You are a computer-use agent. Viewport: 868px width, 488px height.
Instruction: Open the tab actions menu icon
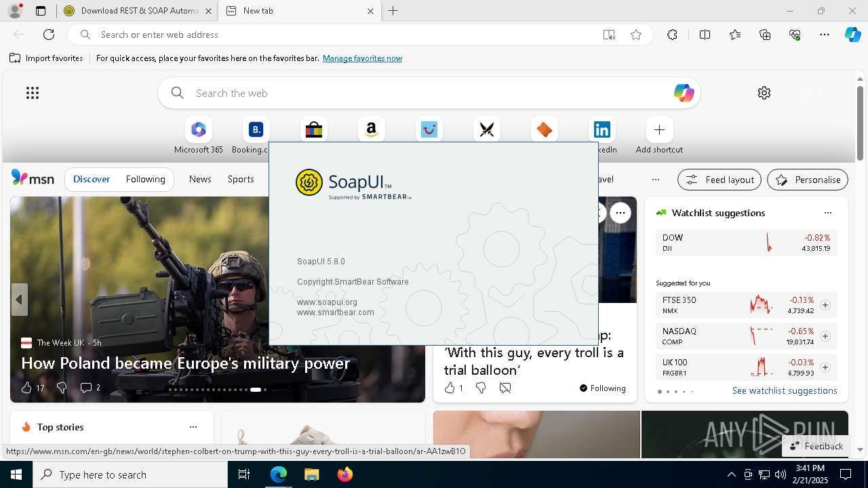(x=41, y=11)
